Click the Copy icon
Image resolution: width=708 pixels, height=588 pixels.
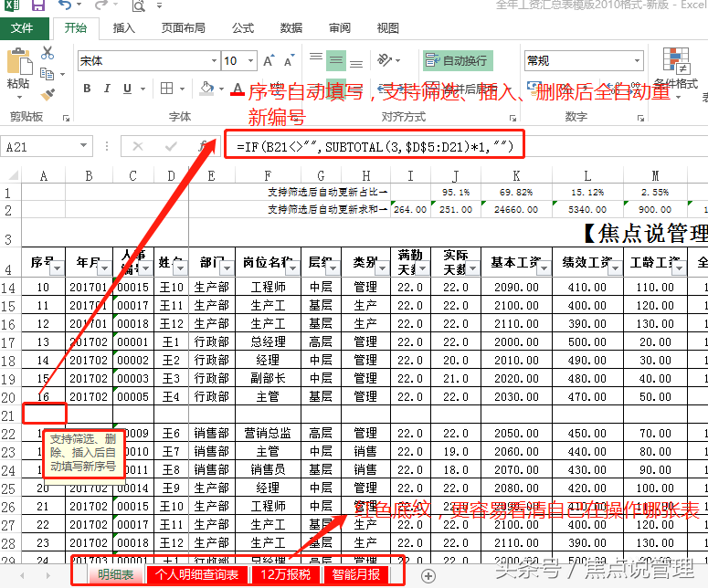[x=47, y=74]
